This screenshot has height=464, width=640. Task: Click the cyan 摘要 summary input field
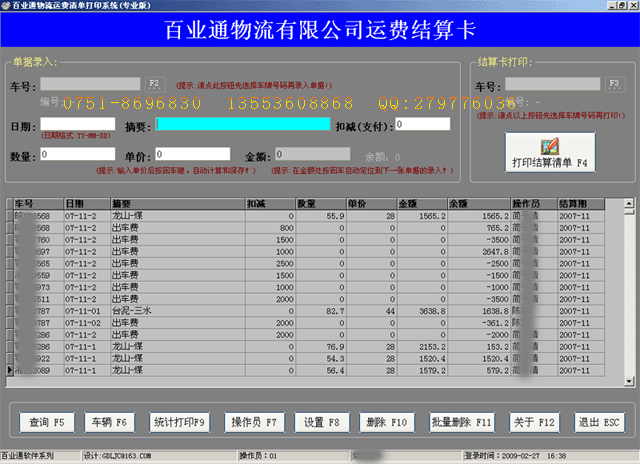pyautogui.click(x=242, y=124)
